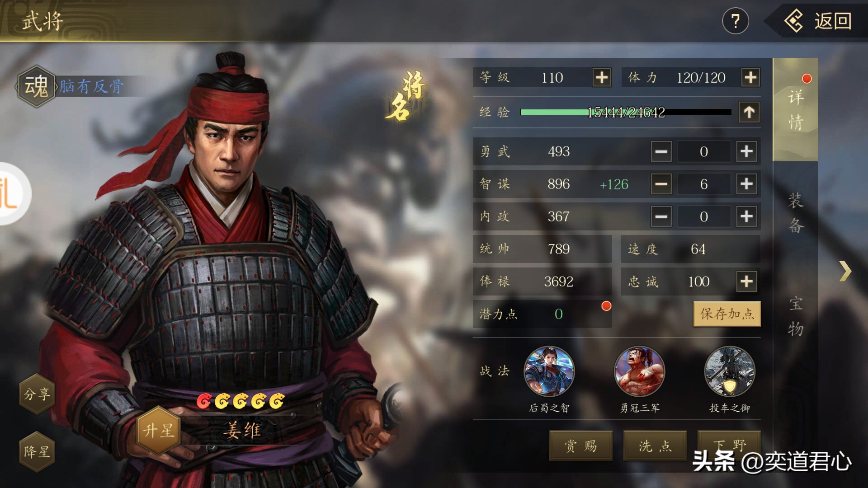Select the 投车之御 tactic icon
The height and width of the screenshot is (488, 868).
[729, 371]
